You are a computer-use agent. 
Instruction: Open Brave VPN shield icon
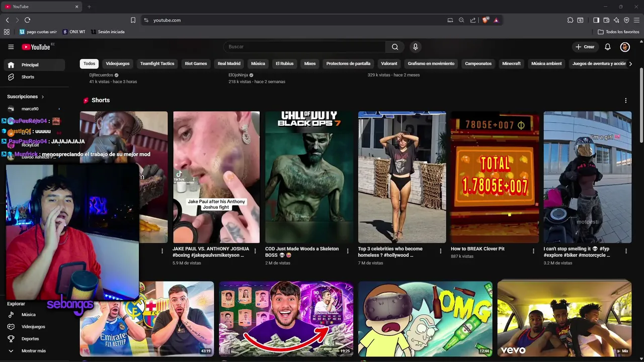pos(626,20)
